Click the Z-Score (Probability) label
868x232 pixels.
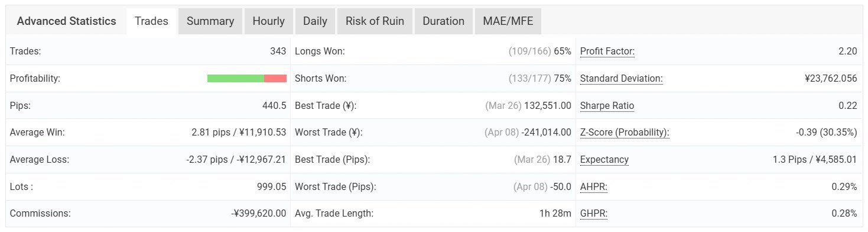625,133
